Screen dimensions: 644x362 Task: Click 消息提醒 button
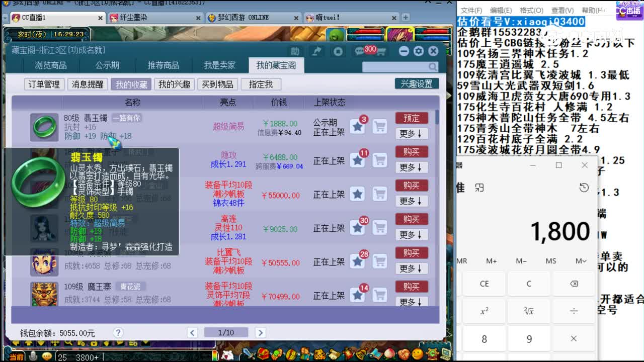(88, 84)
